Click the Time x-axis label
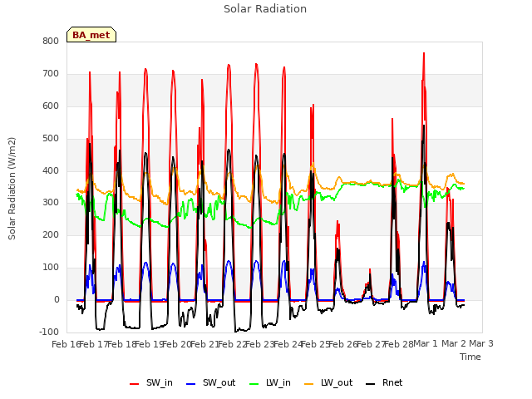The image size is (532, 399). [x=470, y=357]
